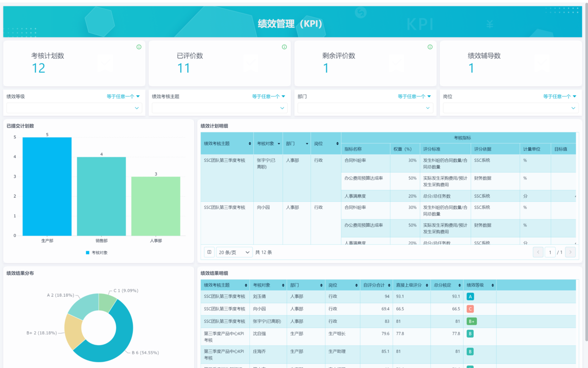Click the page number input field
Image resolution: width=588 pixels, height=368 pixels.
tap(550, 252)
